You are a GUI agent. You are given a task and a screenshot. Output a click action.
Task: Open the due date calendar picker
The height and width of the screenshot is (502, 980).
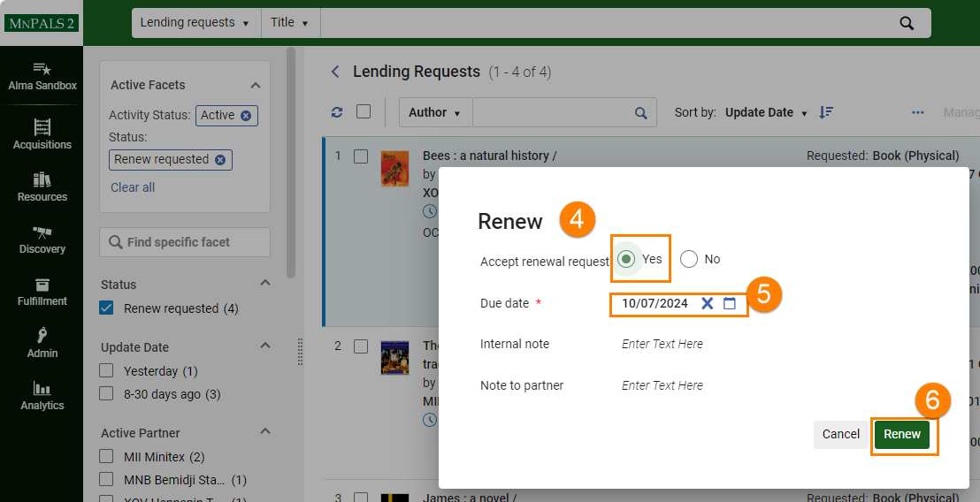pyautogui.click(x=730, y=303)
